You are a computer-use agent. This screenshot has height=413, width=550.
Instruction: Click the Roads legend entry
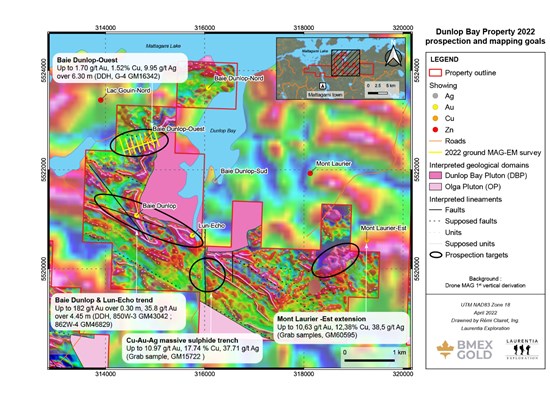455,141
